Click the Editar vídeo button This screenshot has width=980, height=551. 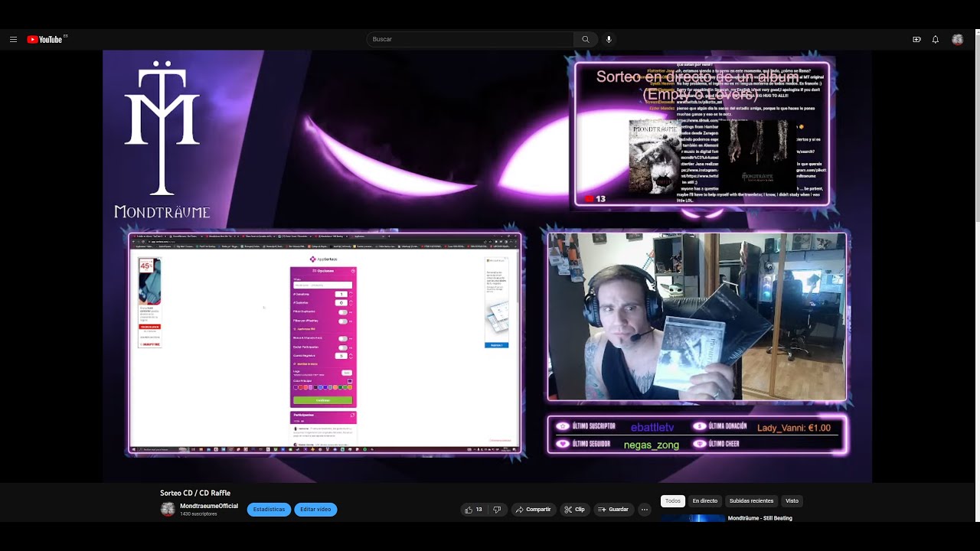pos(315,510)
